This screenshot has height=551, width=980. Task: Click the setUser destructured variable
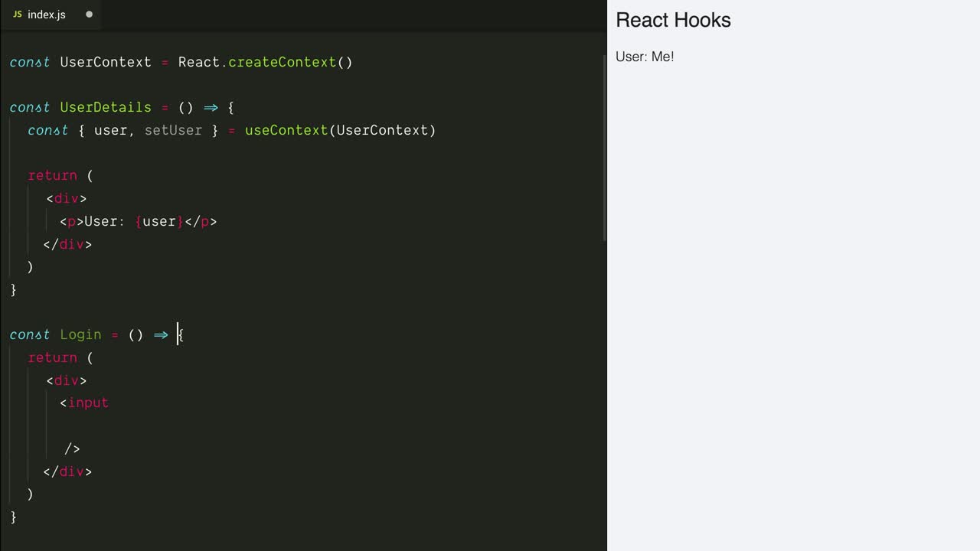point(173,130)
